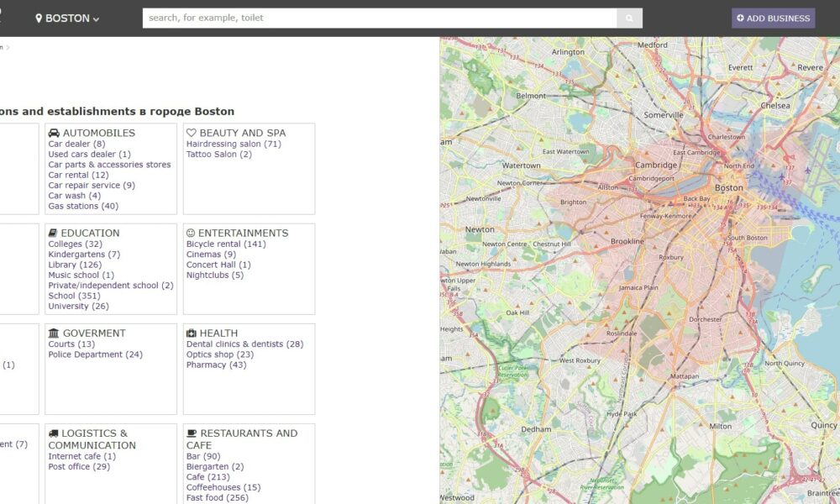The width and height of the screenshot is (840, 504).
Task: Click the car icon next to Automobiles
Action: point(54,133)
